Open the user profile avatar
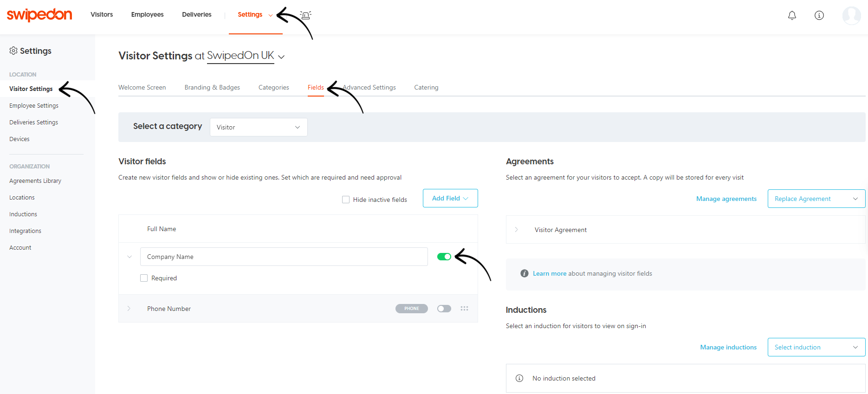The width and height of the screenshot is (868, 394). coord(851,15)
